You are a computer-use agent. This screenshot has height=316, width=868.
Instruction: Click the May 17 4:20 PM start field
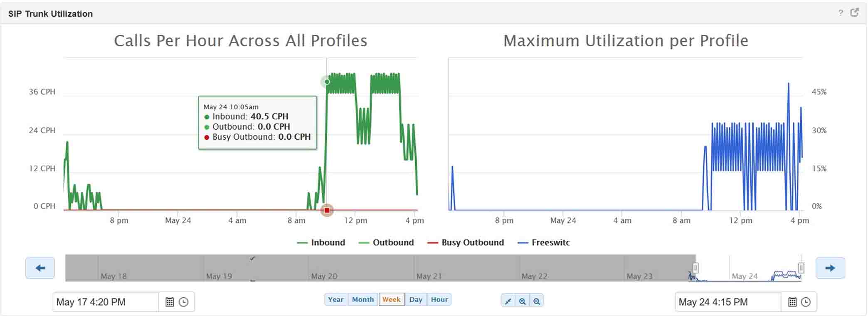click(106, 302)
